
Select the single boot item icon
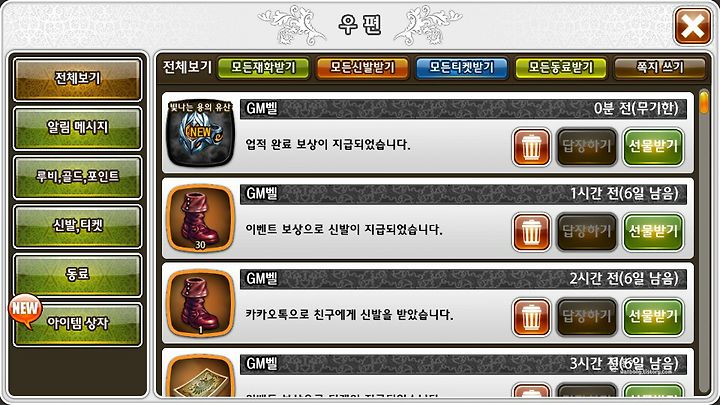tap(201, 303)
